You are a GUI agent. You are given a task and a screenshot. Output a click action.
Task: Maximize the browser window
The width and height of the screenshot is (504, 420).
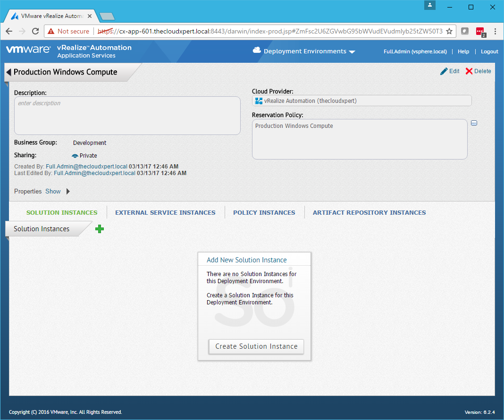(471, 7)
